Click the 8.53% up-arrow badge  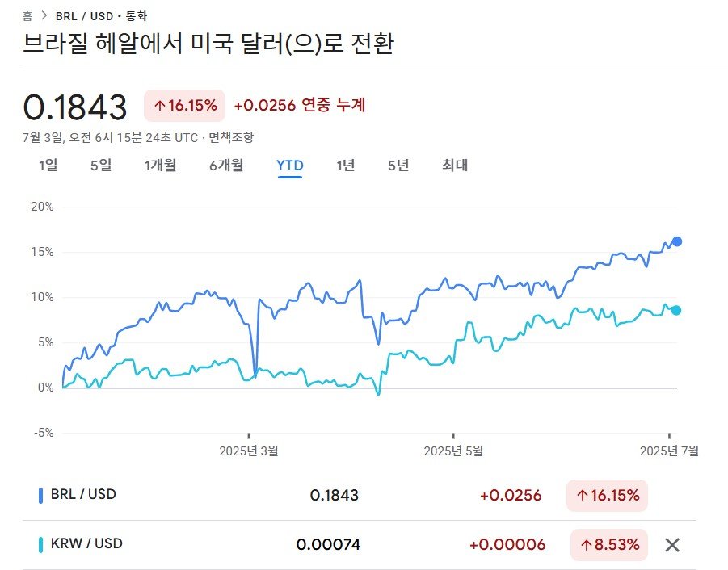coord(610,544)
